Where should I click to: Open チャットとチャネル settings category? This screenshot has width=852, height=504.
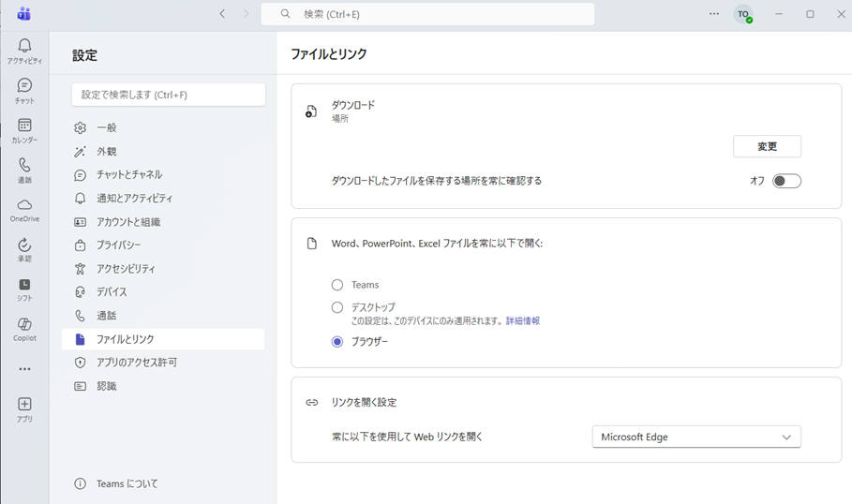(x=163, y=175)
